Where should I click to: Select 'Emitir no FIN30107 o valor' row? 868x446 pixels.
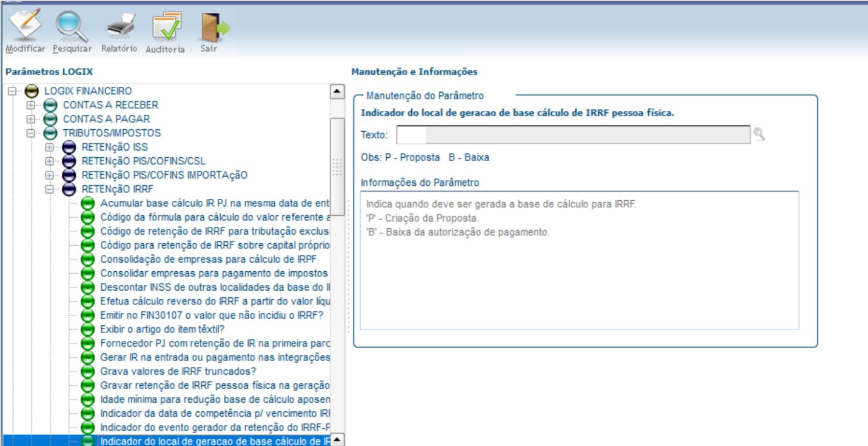[x=212, y=316]
